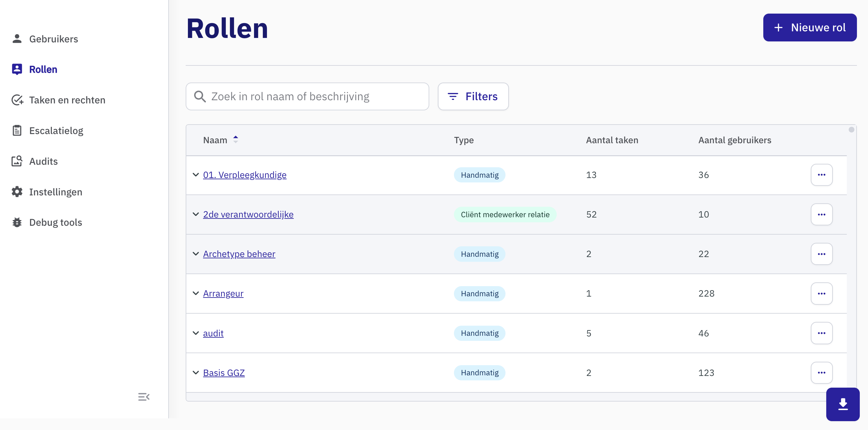Screen dimensions: 868x430
Task: Click the Audits icon in sidebar
Action: 17,161
